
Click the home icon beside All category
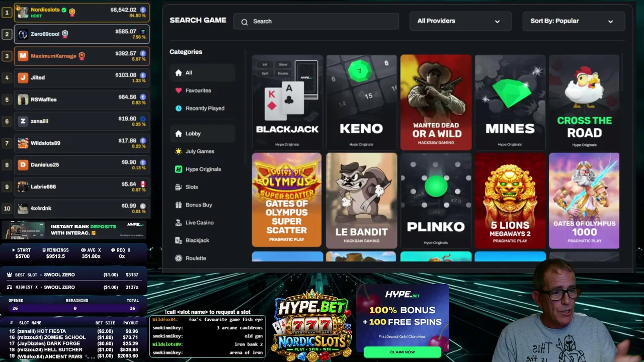click(179, 73)
